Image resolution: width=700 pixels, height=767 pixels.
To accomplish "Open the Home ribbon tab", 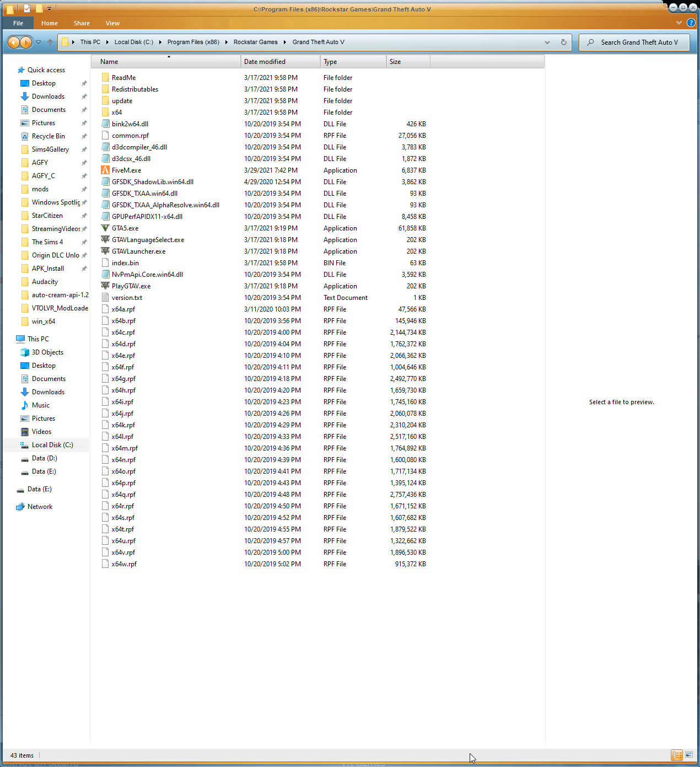I will [x=50, y=23].
